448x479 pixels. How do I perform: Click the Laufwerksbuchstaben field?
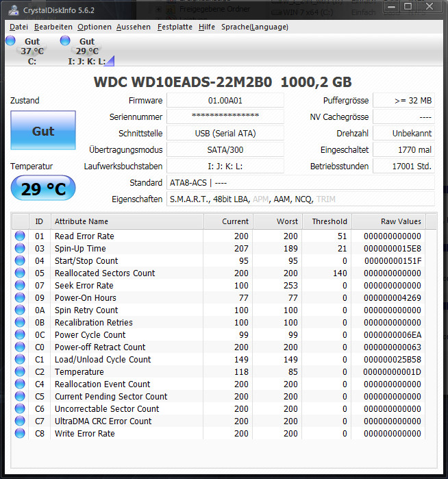pos(225,167)
